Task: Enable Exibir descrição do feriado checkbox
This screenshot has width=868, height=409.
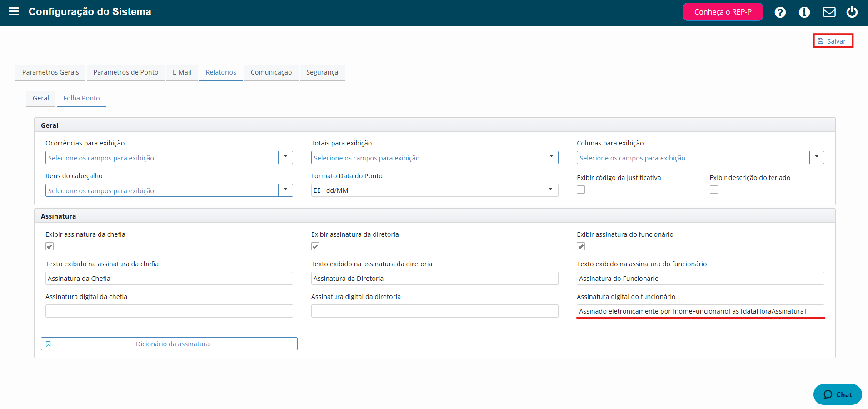Action: [714, 190]
